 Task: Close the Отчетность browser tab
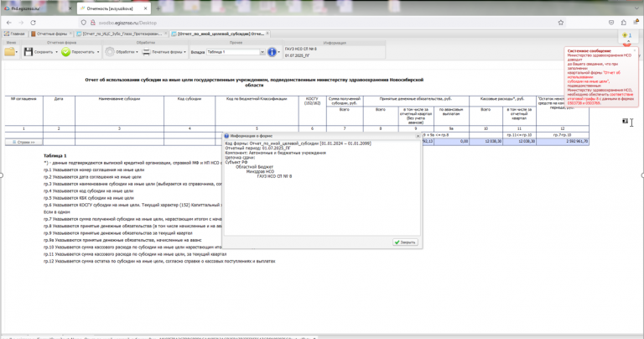[x=145, y=8]
